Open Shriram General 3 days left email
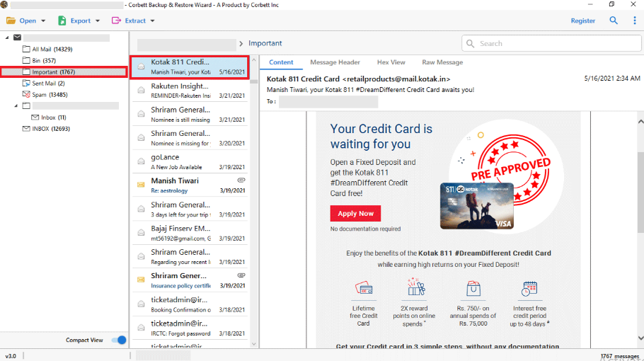Image resolution: width=644 pixels, height=361 pixels. [x=190, y=210]
